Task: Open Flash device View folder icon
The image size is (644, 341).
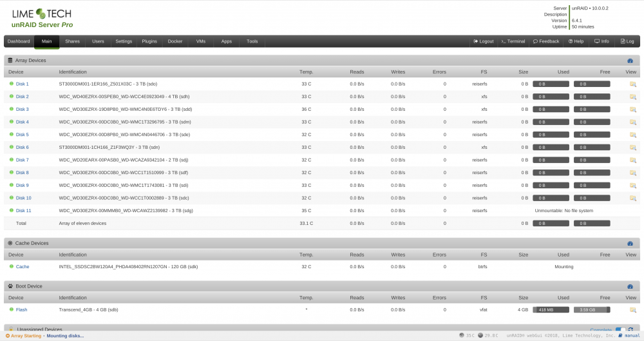Action: coord(632,310)
